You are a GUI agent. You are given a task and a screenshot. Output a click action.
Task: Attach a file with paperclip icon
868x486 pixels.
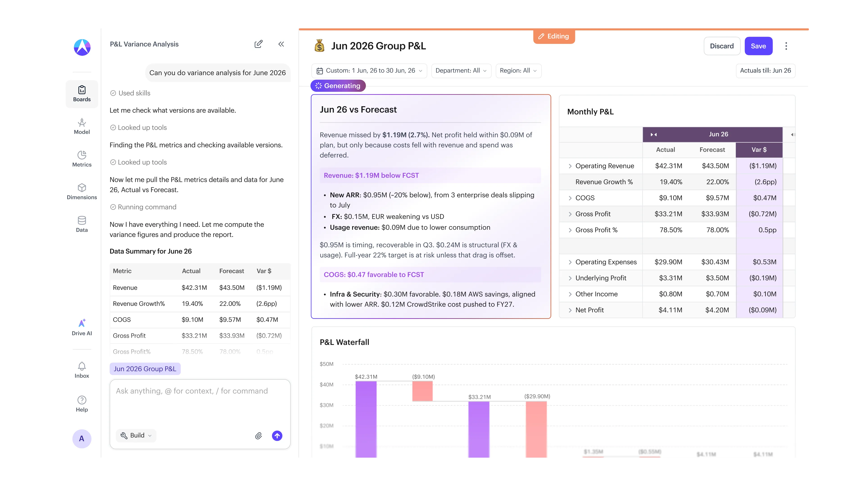click(258, 436)
